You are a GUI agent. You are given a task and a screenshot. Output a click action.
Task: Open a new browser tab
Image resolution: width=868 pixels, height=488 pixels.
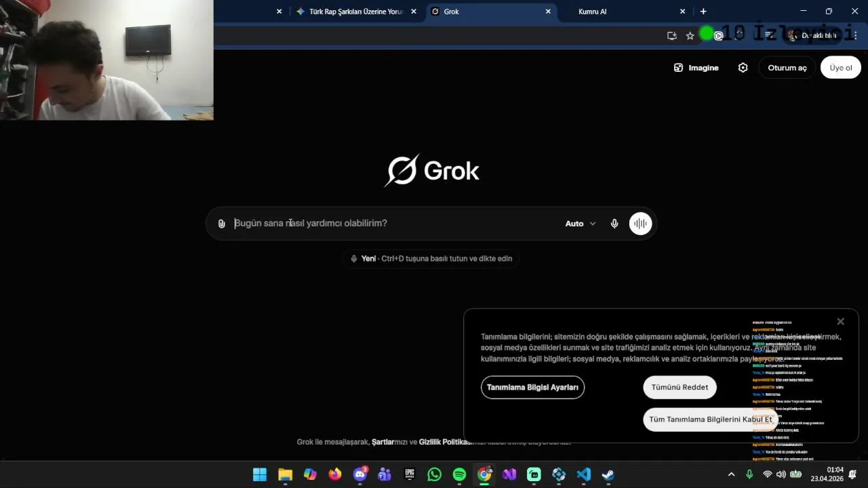(x=703, y=12)
